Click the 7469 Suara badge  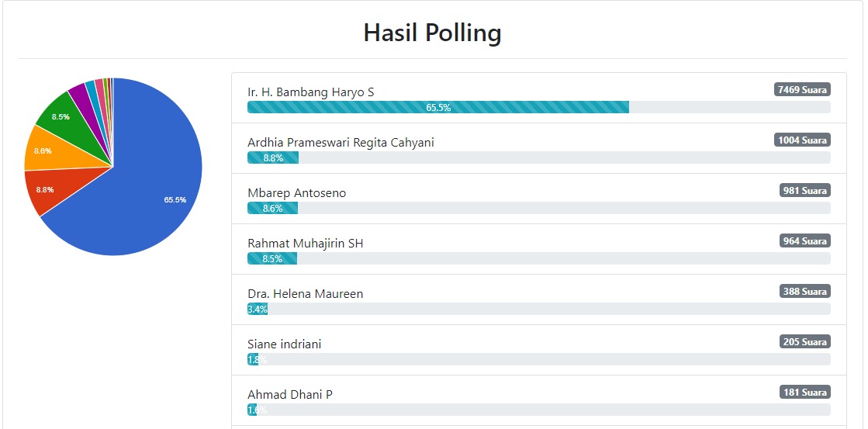802,89
